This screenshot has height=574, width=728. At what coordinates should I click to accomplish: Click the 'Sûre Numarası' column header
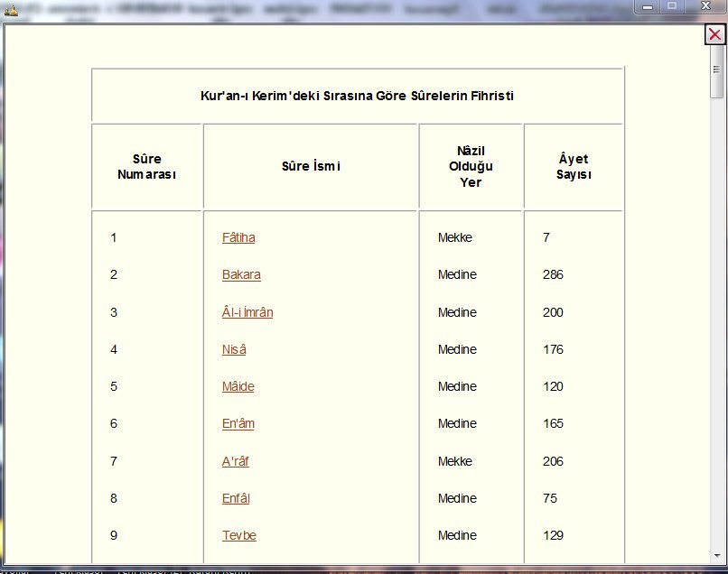(146, 166)
